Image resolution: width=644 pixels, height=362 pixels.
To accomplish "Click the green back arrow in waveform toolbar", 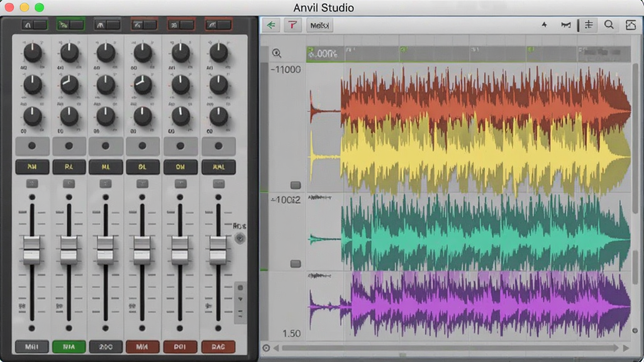I will 271,25.
